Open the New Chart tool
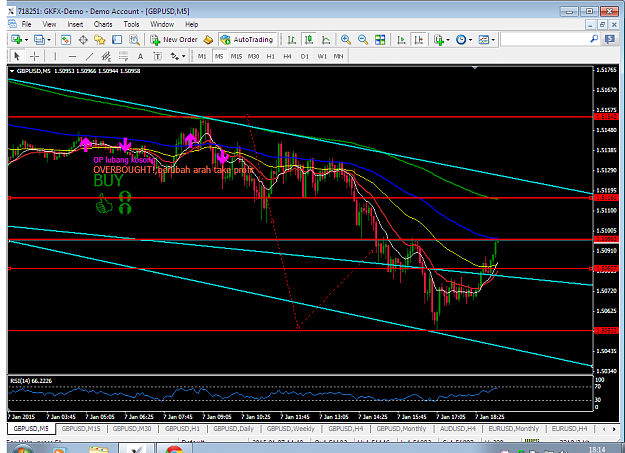This screenshot has height=453, width=625. pos(16,39)
